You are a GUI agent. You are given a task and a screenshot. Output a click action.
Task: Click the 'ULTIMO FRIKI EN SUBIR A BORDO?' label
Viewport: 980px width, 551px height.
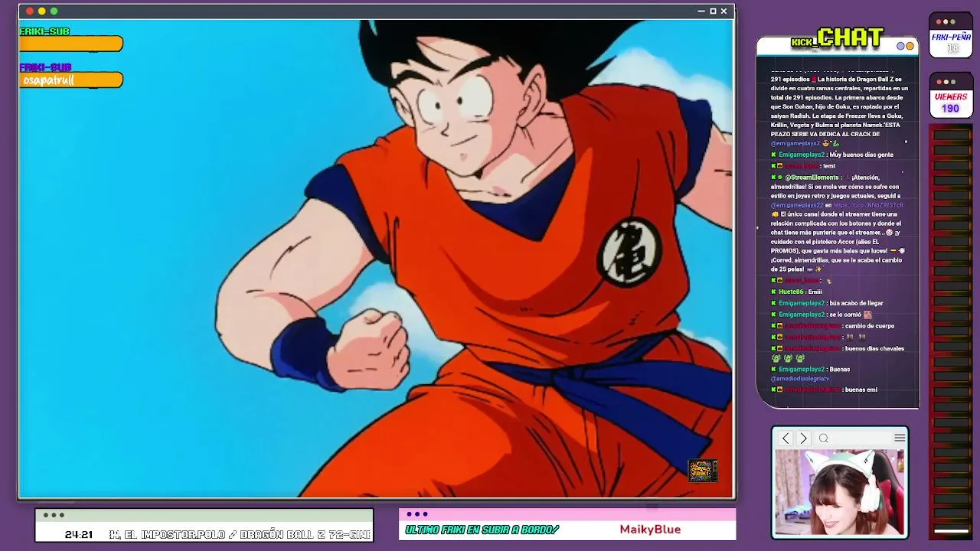482,530
